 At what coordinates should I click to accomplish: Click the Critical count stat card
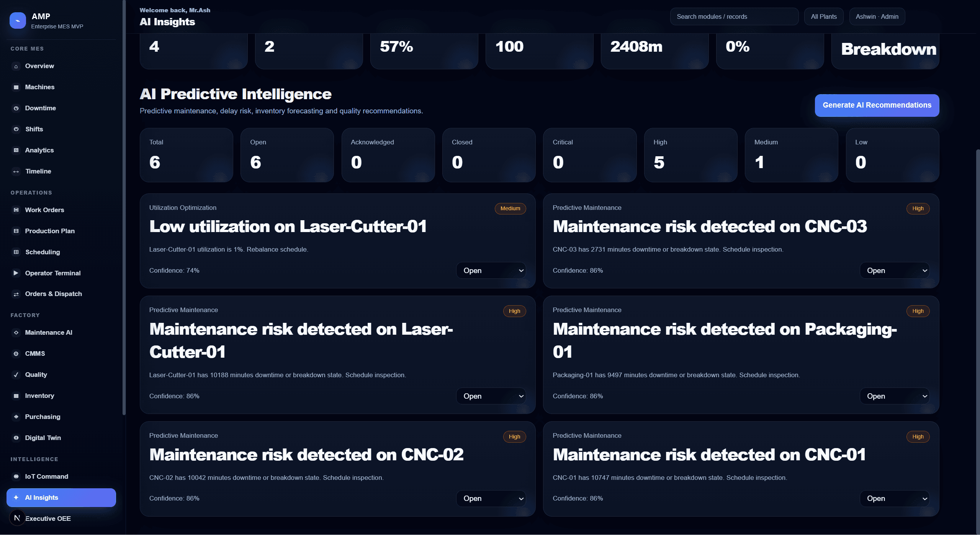590,155
